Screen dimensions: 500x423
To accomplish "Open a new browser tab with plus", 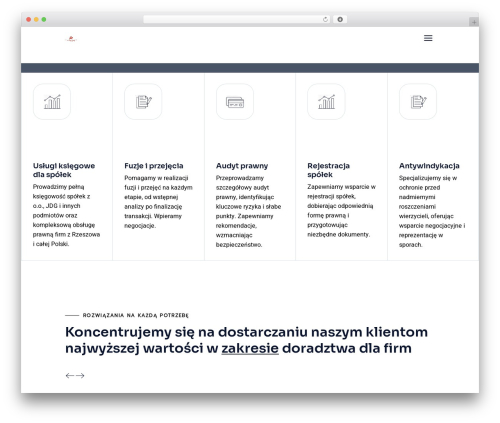I will [x=474, y=22].
